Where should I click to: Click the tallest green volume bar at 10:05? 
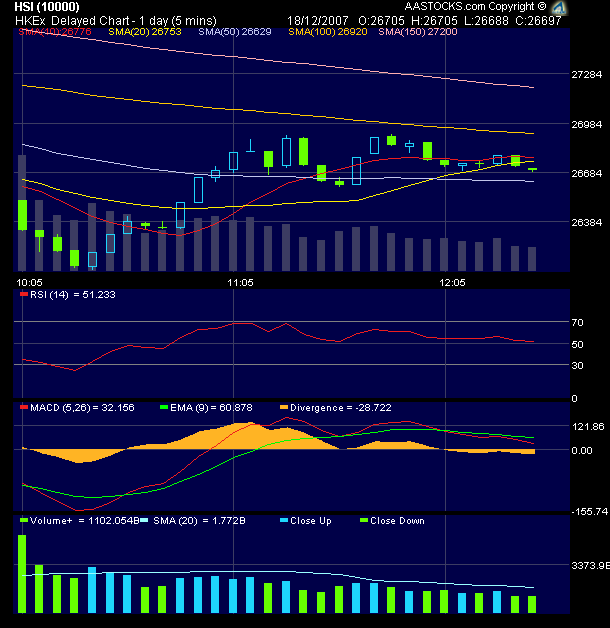(22, 574)
